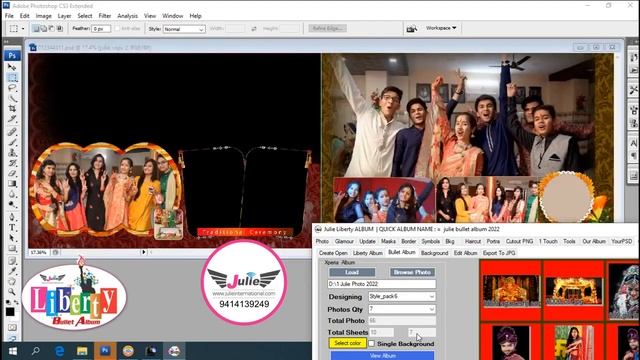Image resolution: width=640 pixels, height=360 pixels.
Task: Select the Move tool
Action: [x=12, y=67]
